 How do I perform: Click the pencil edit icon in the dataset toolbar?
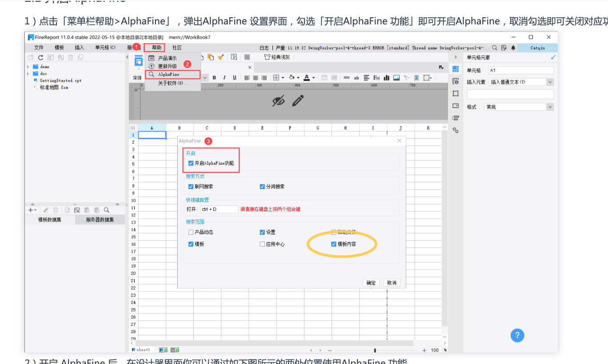pos(46,210)
